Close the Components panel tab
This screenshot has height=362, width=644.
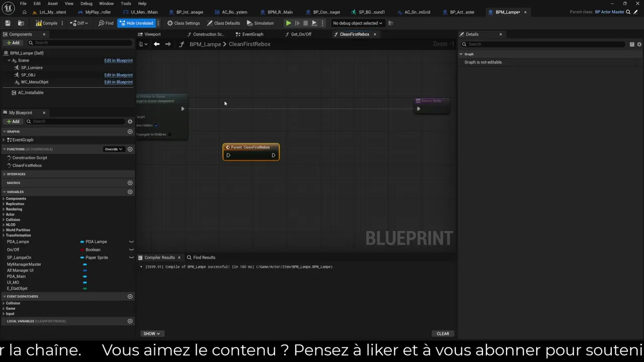(x=44, y=34)
